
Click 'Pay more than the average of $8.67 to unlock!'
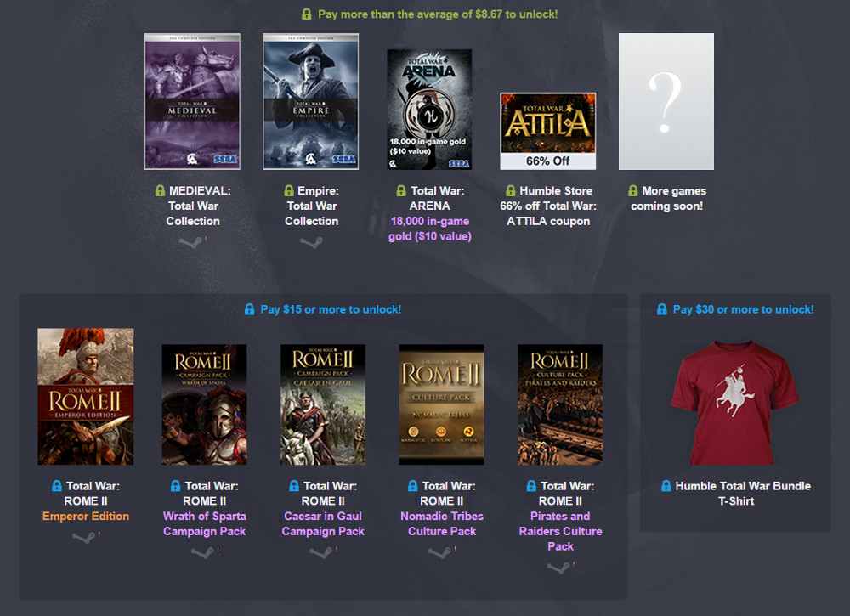[438, 14]
